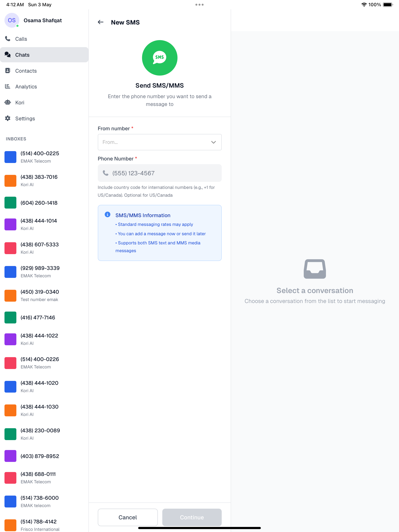
Task: Click the Settings gear icon
Action: pyautogui.click(x=8, y=118)
